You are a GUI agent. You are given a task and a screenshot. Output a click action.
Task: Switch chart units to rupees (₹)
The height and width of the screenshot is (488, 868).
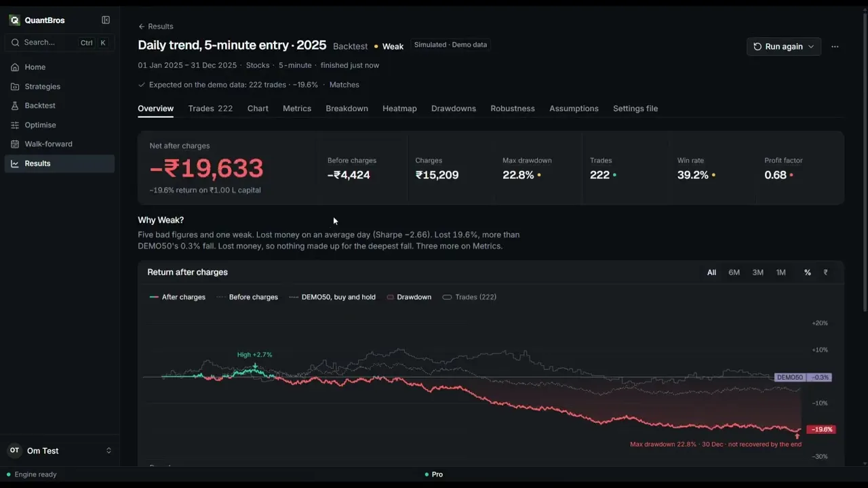point(825,272)
